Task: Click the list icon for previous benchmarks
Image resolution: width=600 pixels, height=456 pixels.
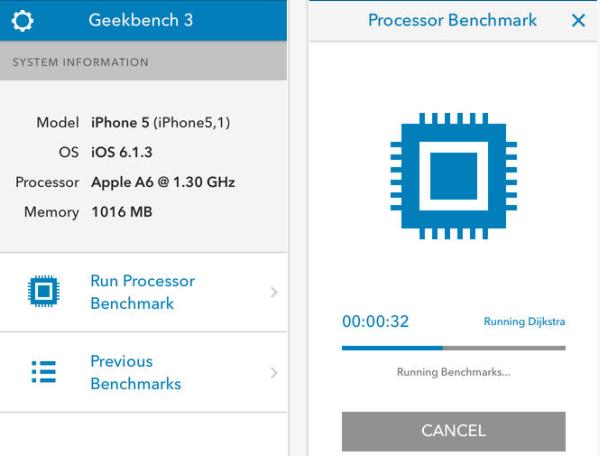Action: (44, 371)
